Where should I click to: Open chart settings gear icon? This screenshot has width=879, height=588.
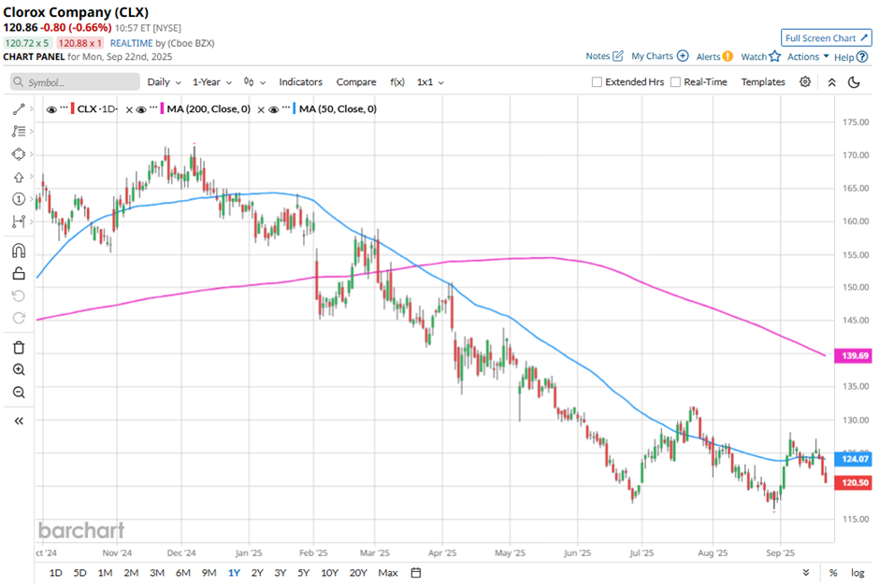(805, 82)
